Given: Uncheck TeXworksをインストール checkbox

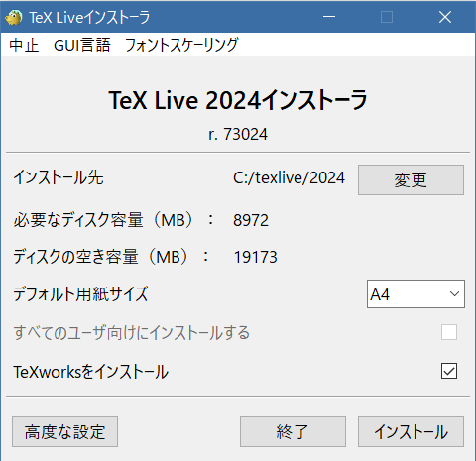Looking at the screenshot, I should point(449,371).
